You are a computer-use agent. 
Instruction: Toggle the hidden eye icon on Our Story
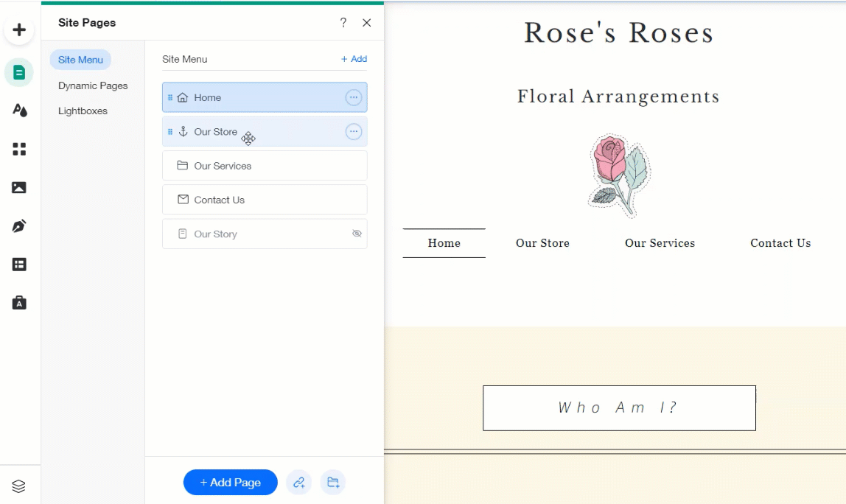(357, 234)
